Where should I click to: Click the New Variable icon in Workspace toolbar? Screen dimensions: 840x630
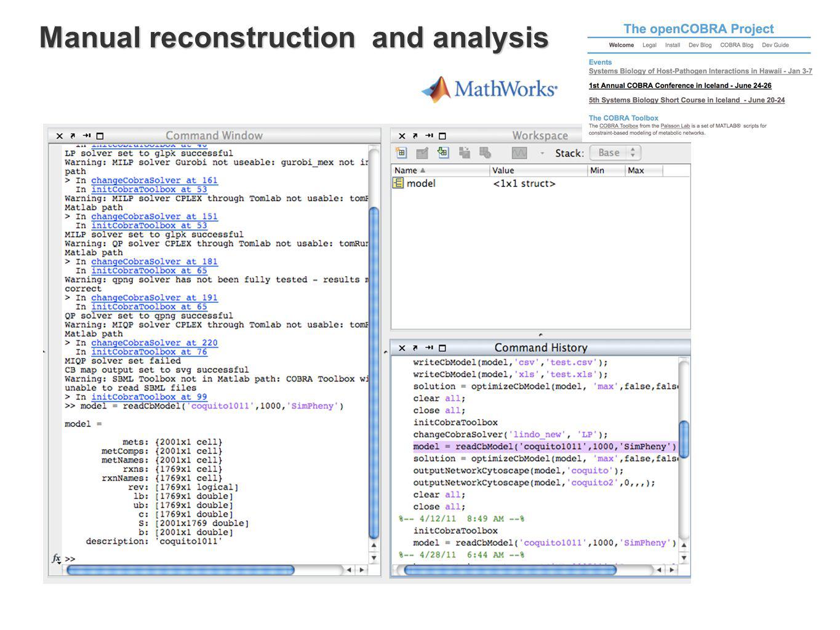pyautogui.click(x=401, y=153)
